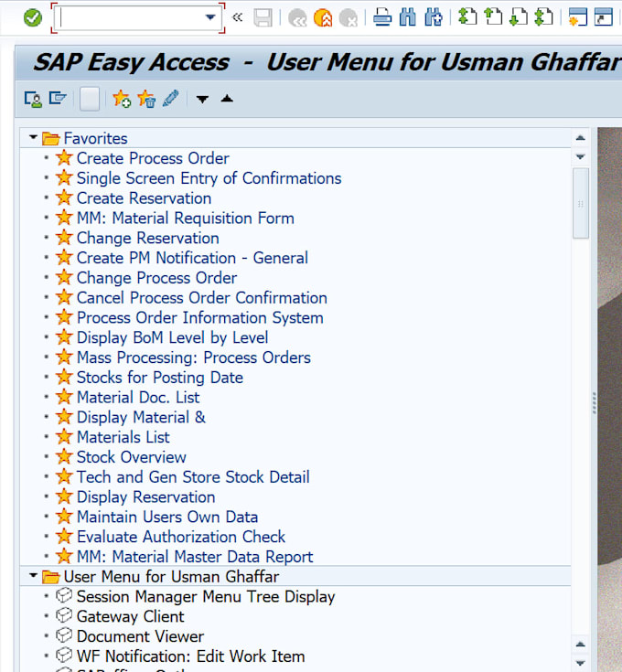
Task: Open Display Reservation favorite
Action: pyautogui.click(x=145, y=497)
